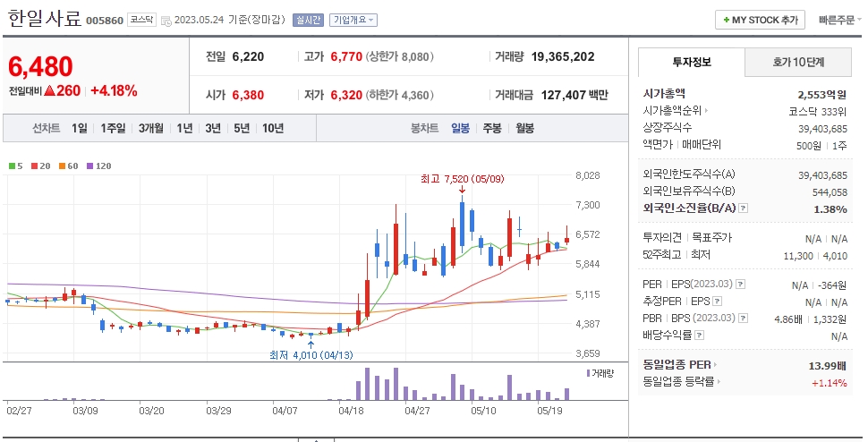Image resolution: width=868 pixels, height=442 pixels.
Task: Click the 시가 value 6,380
Action: [x=248, y=95]
